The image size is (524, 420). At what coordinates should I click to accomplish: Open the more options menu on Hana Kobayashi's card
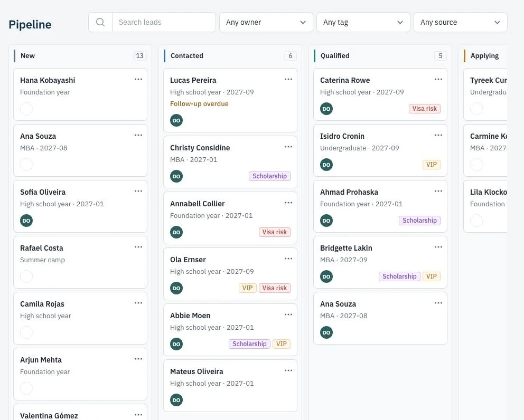coord(138,79)
